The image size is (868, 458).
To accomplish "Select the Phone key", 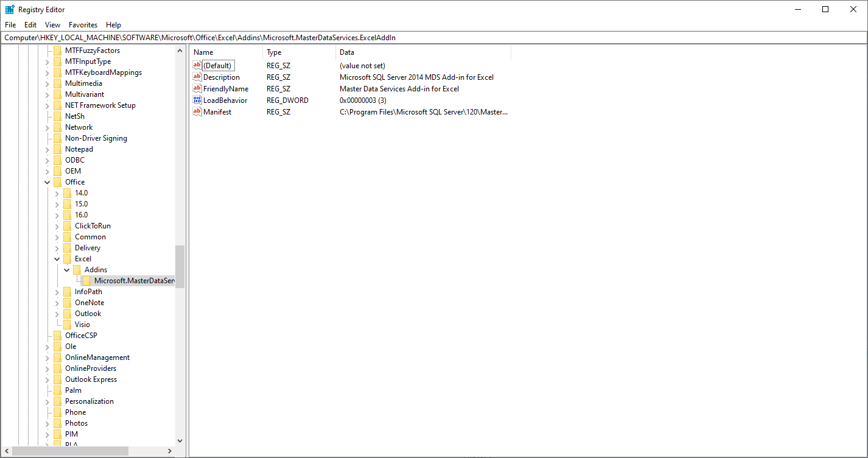I will click(75, 412).
